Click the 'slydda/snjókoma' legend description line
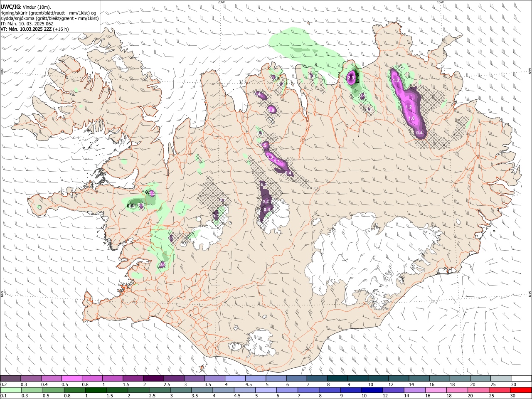Viewport: 532px width, 399px height. 49,18
